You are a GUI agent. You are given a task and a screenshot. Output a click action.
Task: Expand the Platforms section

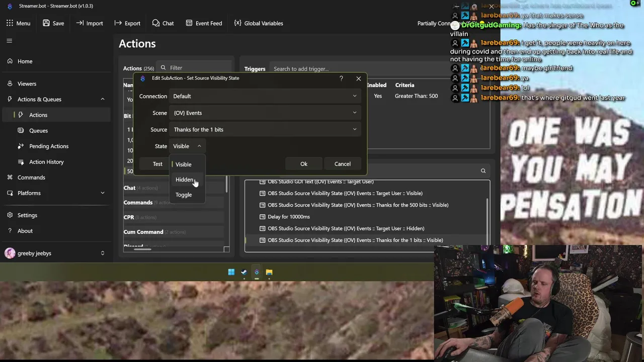[103, 193]
